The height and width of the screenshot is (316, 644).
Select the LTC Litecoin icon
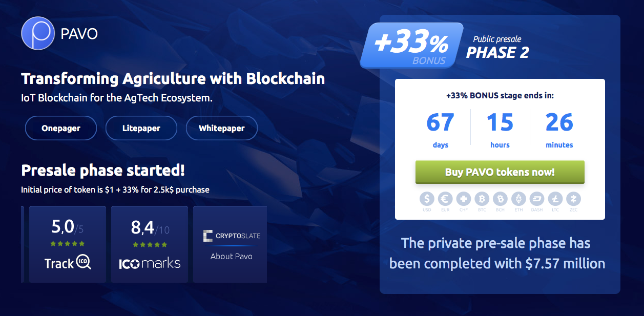click(555, 199)
